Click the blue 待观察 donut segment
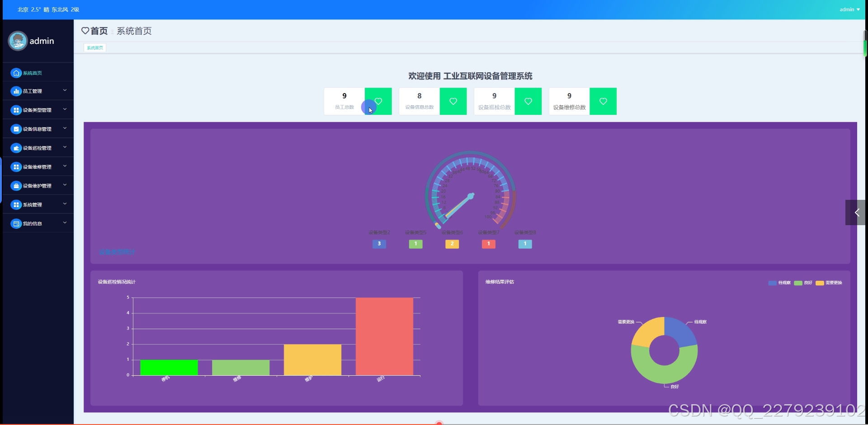 (x=680, y=332)
